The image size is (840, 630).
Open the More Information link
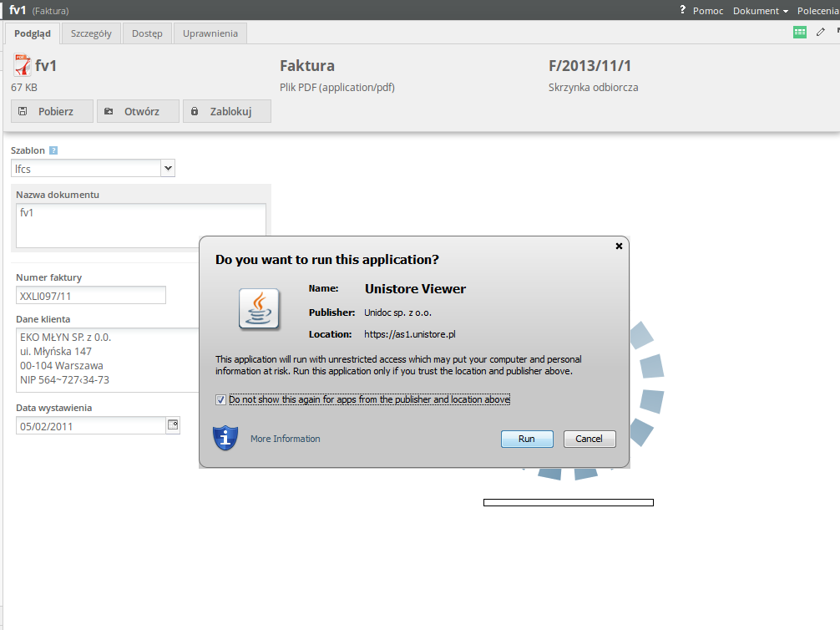pyautogui.click(x=286, y=439)
